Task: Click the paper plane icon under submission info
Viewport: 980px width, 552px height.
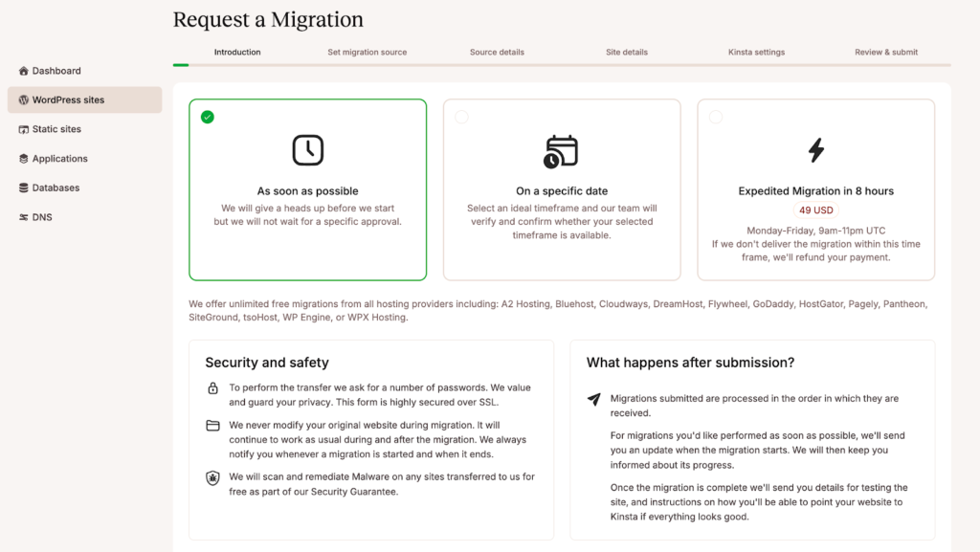Action: pos(594,397)
